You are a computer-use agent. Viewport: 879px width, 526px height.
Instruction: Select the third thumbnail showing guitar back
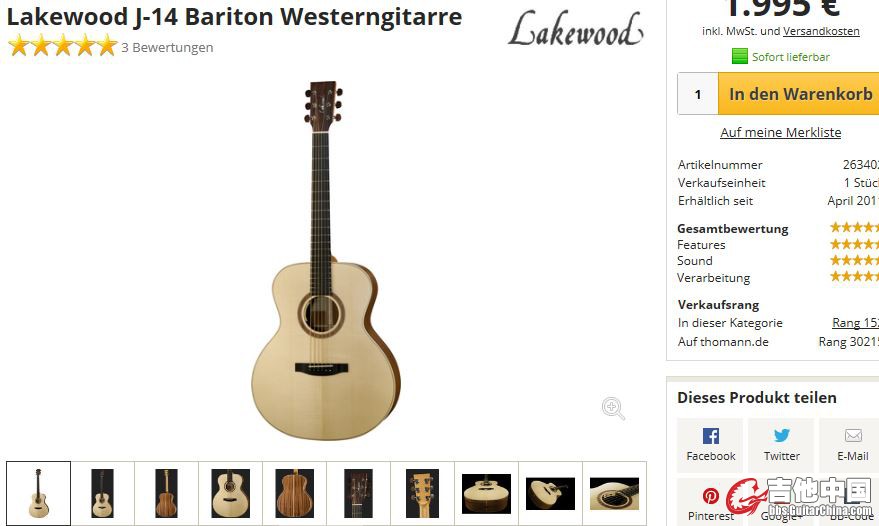coord(166,493)
